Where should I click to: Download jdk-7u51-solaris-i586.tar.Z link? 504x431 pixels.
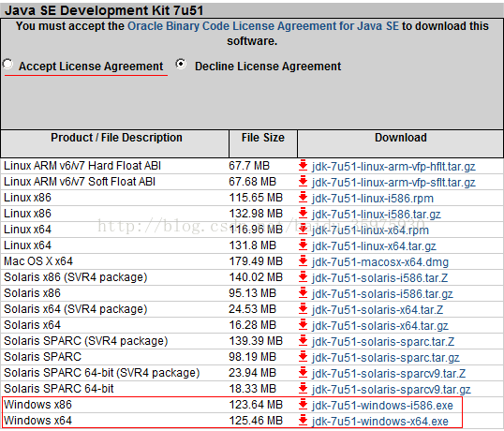point(379,278)
